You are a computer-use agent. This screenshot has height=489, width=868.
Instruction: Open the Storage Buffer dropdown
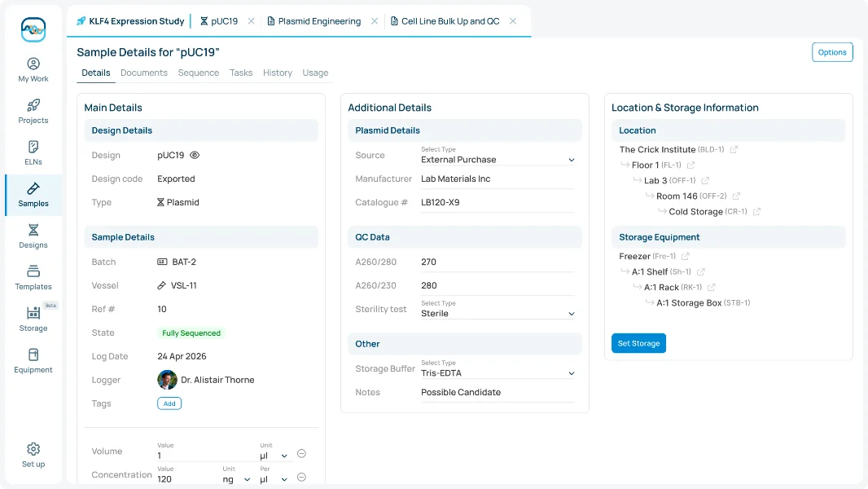pyautogui.click(x=498, y=369)
